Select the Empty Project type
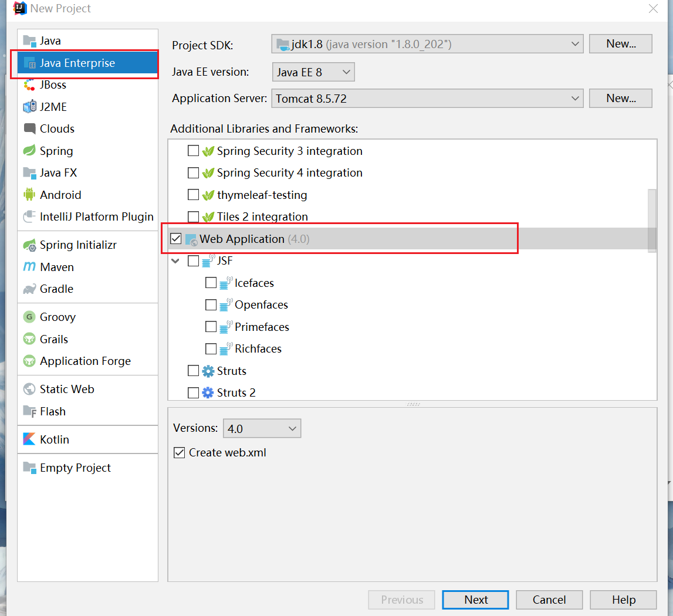The image size is (673, 616). [87, 468]
